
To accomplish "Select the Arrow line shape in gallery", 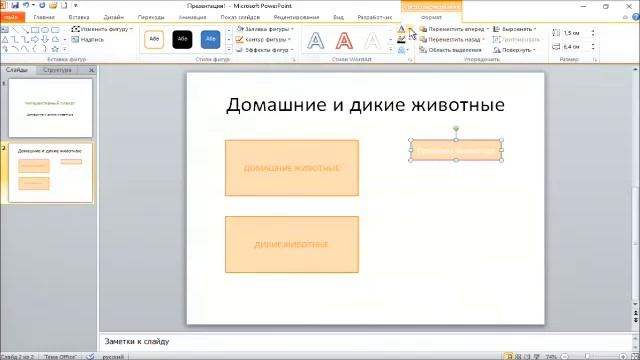I will point(25,30).
